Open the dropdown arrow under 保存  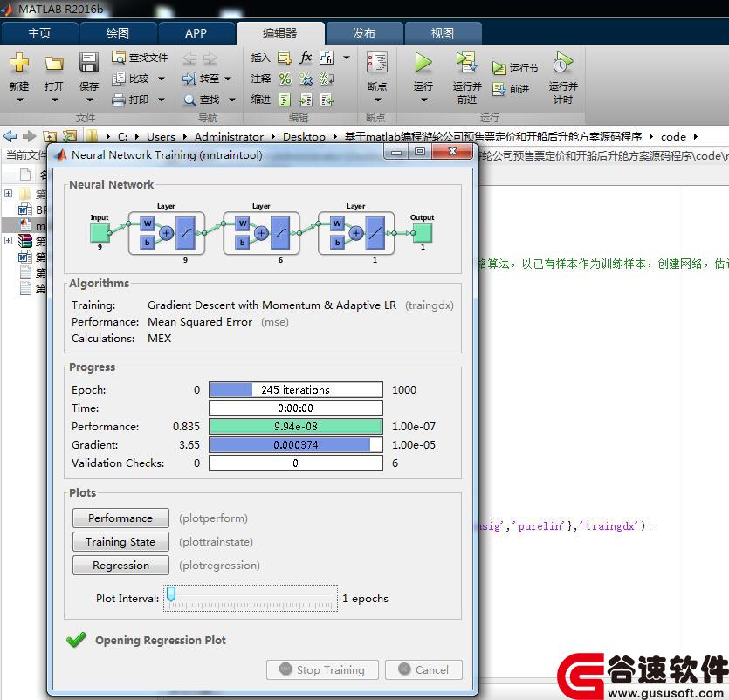89,100
